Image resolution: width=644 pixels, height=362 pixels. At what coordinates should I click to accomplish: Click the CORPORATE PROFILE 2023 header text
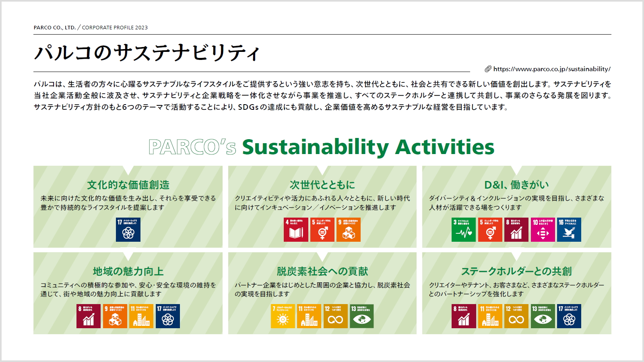point(115,28)
